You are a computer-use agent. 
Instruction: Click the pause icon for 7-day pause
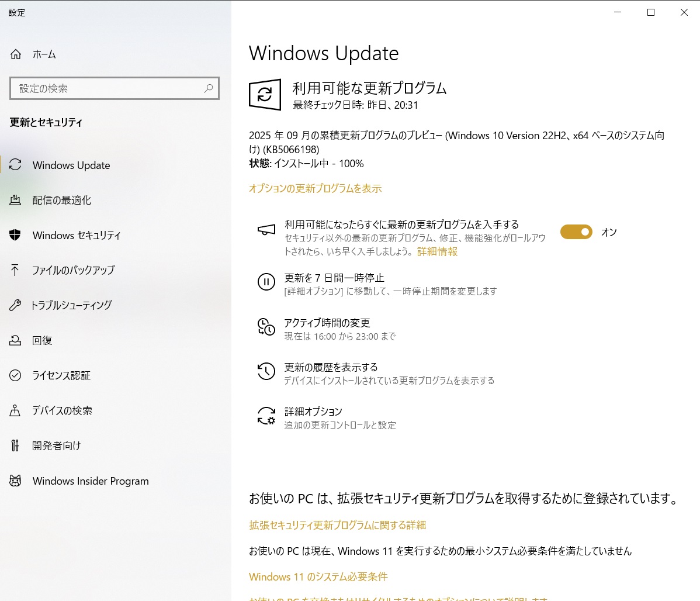click(x=266, y=282)
